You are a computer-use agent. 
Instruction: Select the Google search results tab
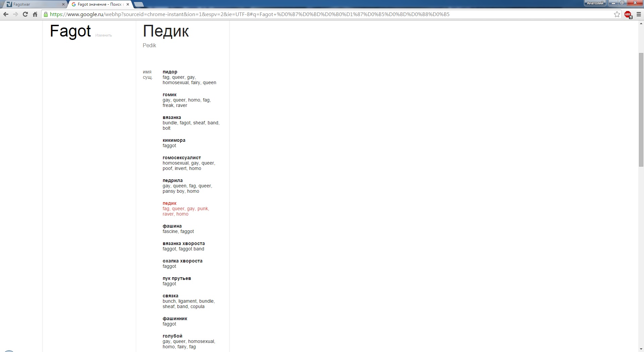(x=99, y=4)
